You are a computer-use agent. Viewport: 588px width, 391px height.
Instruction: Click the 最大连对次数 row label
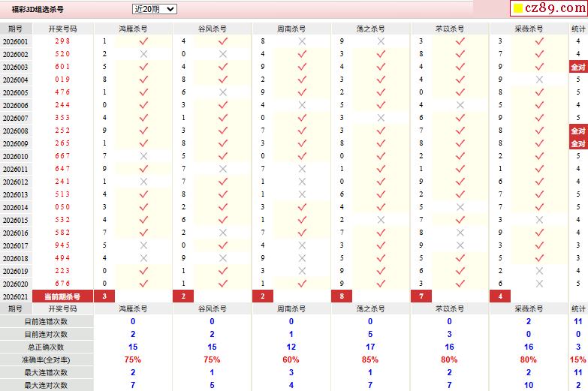[x=46, y=385]
